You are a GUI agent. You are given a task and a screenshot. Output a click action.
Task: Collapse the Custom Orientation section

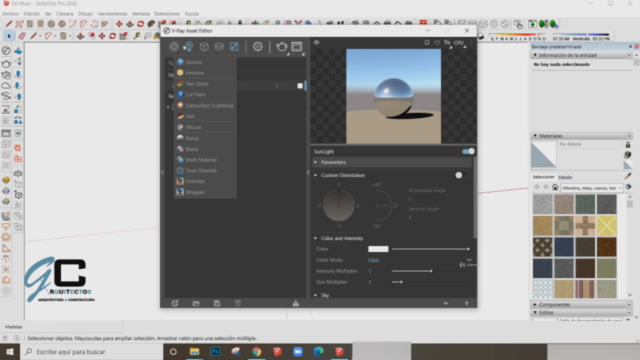click(x=316, y=175)
